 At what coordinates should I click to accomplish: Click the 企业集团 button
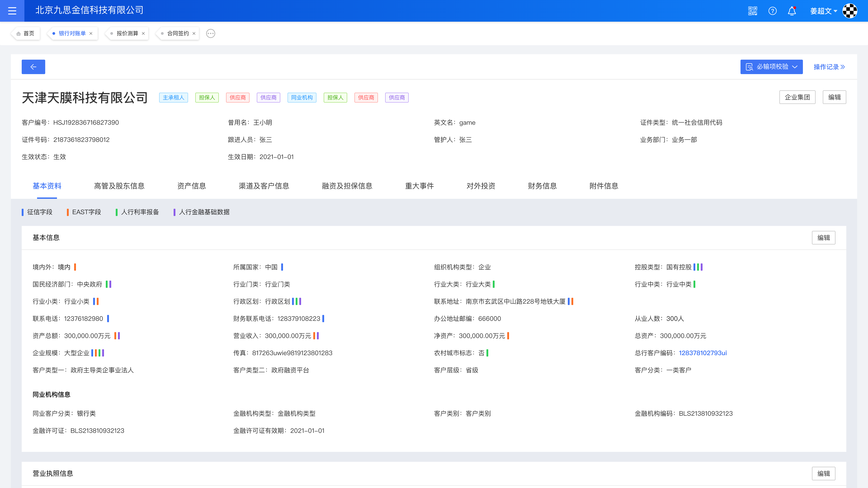coord(797,97)
